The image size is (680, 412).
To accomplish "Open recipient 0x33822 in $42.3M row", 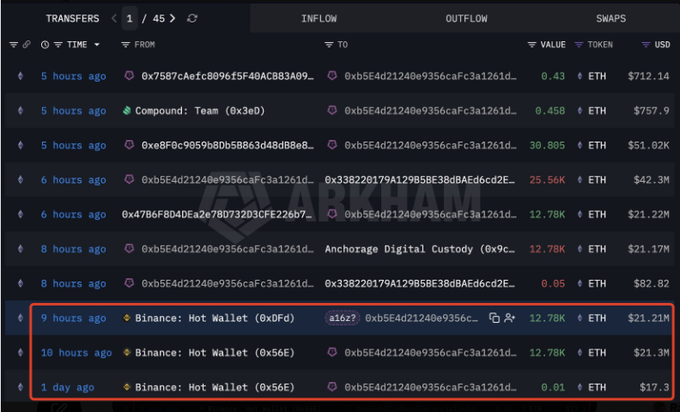I will 420,180.
